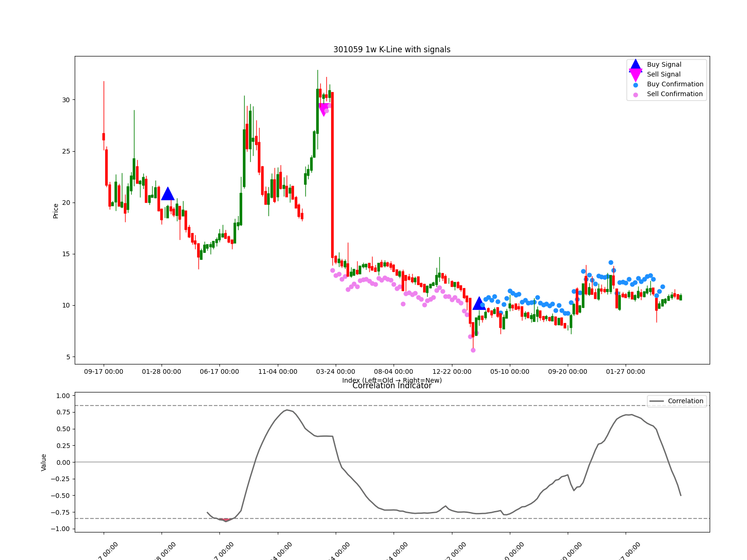Click the correlation tick label '−0.25'
This screenshot has width=747, height=560.
coord(61,479)
